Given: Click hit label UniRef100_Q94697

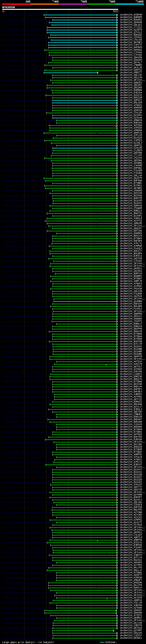Looking at the screenshot, I should click(131, 610).
